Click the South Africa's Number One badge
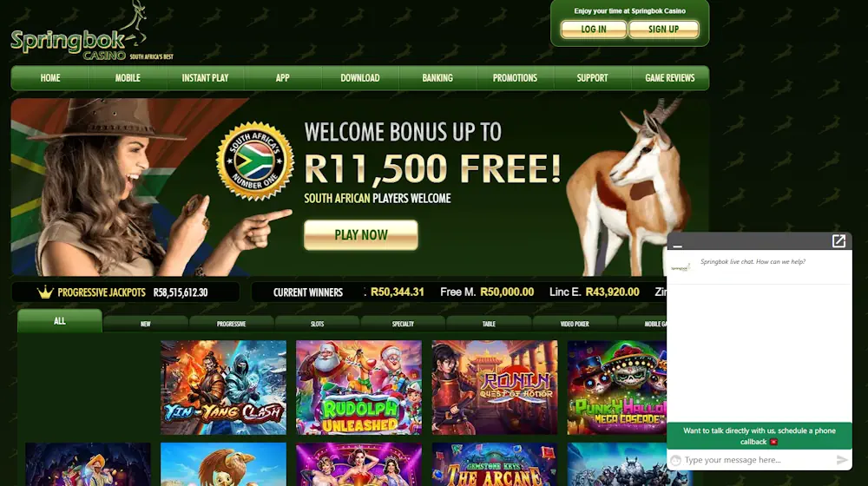Image resolution: width=868 pixels, height=486 pixels. 254,161
